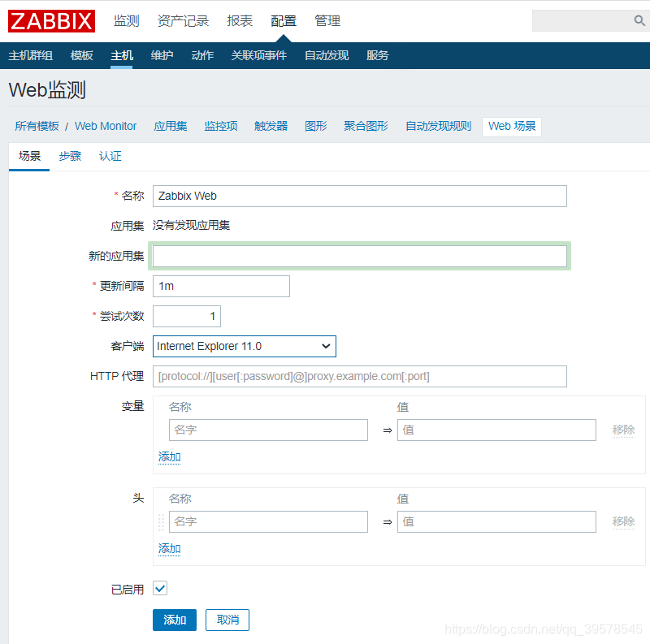650x644 pixels.
Task: Focus the 新的应用集 input field
Action: pyautogui.click(x=360, y=256)
